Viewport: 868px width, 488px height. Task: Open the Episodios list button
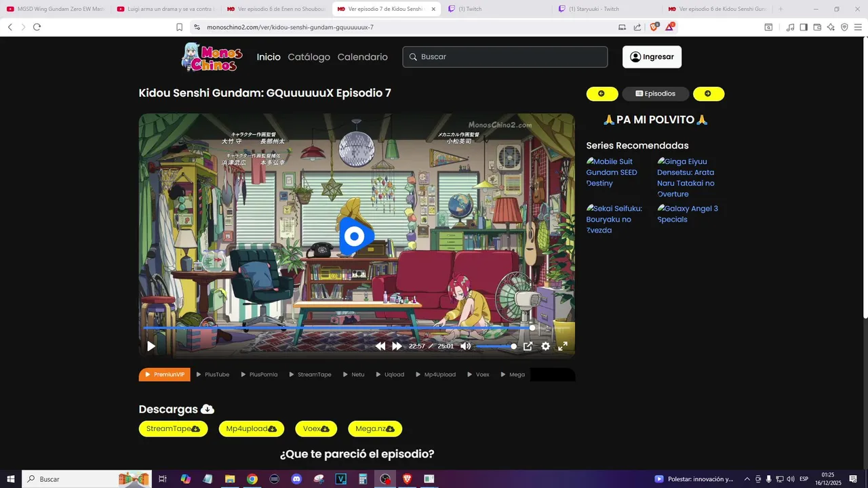(655, 94)
